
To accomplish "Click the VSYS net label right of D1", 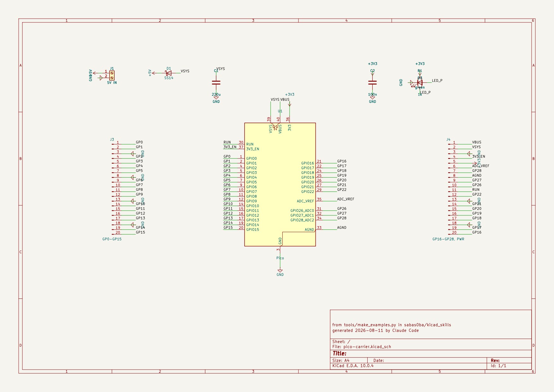I will click(x=185, y=71).
